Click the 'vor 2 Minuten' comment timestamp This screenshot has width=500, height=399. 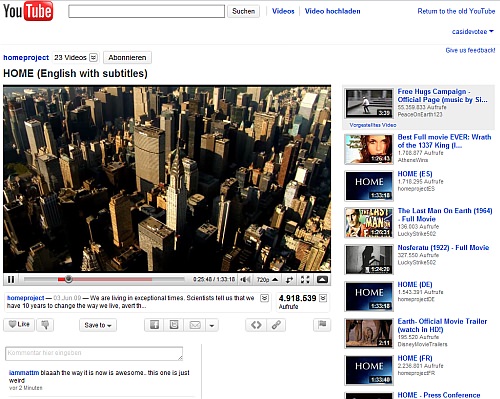point(26,388)
